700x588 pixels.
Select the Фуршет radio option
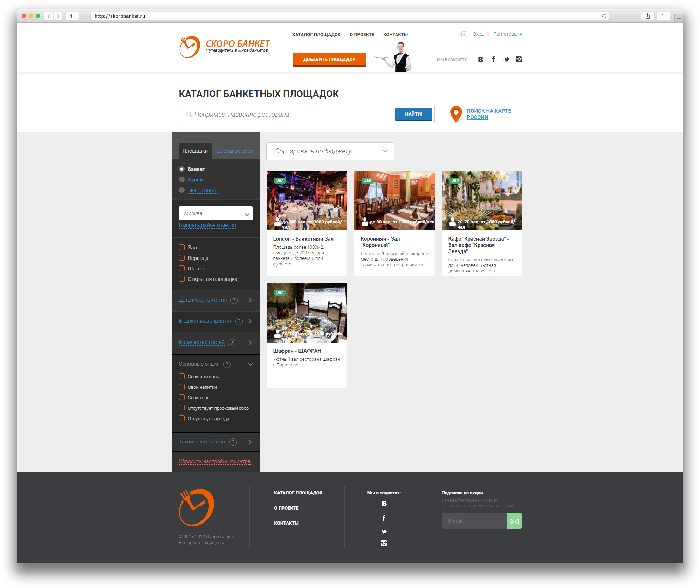[182, 180]
